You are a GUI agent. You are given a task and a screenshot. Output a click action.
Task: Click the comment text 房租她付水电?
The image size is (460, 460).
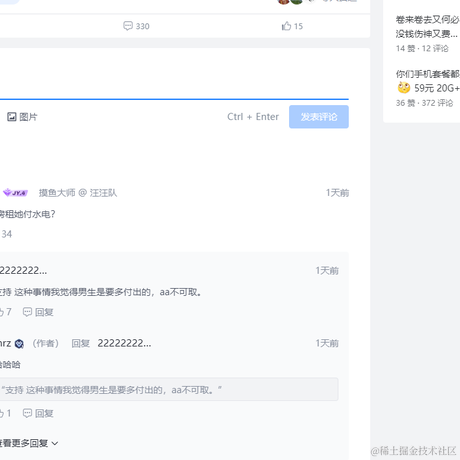pyautogui.click(x=27, y=214)
